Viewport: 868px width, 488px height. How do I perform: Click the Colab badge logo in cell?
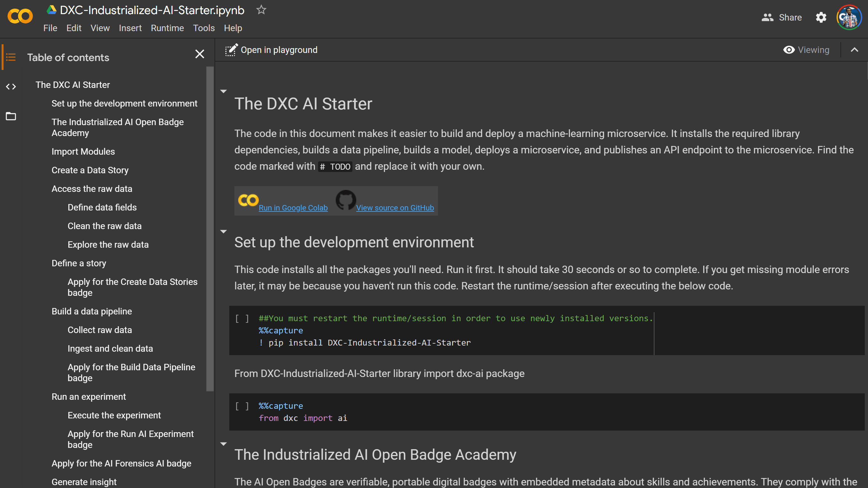click(248, 200)
